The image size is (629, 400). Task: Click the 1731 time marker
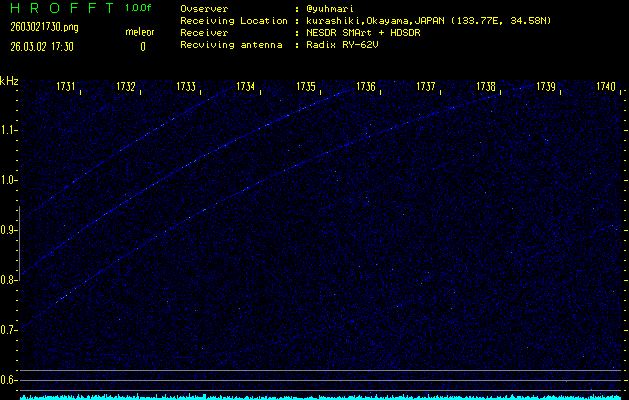pyautogui.click(x=67, y=88)
